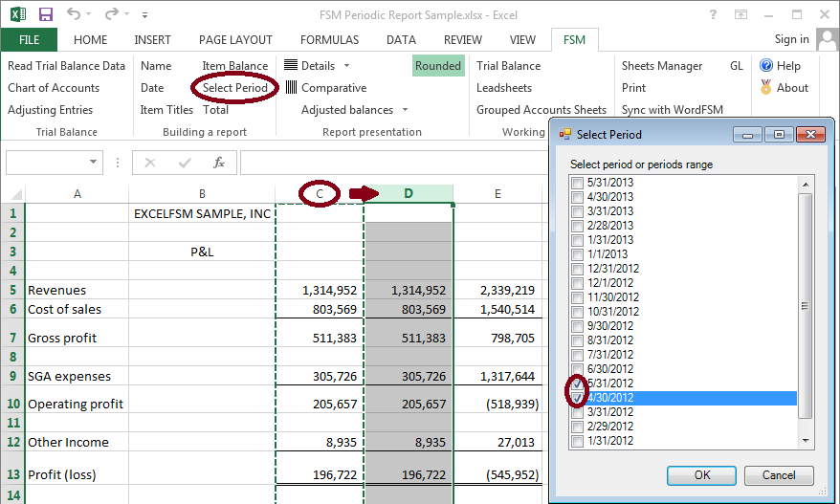Switch to the FORMULAS tab
This screenshot has height=504, width=840.
[x=329, y=39]
